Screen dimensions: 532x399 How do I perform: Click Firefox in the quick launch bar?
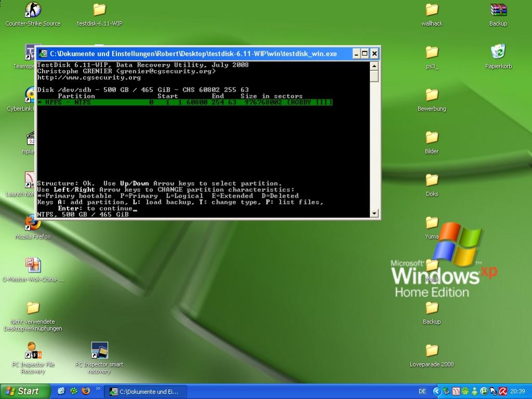click(86, 391)
